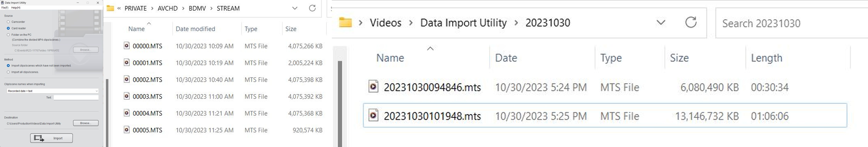
Task: Expand clip/scene names naming dropdown
Action: (x=96, y=91)
